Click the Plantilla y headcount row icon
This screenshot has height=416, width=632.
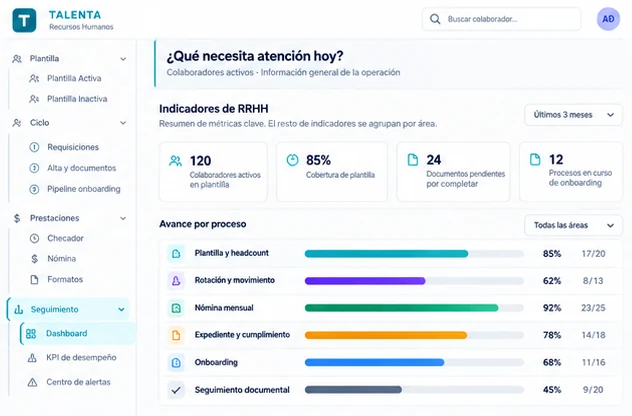(176, 254)
